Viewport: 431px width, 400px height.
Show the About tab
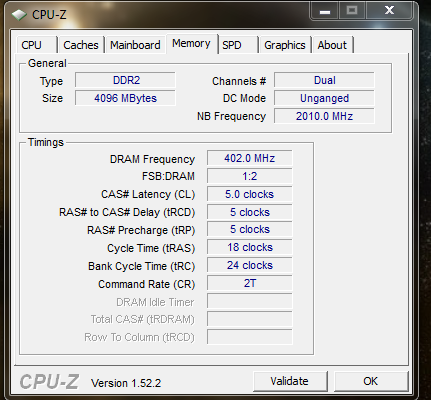pyautogui.click(x=332, y=45)
